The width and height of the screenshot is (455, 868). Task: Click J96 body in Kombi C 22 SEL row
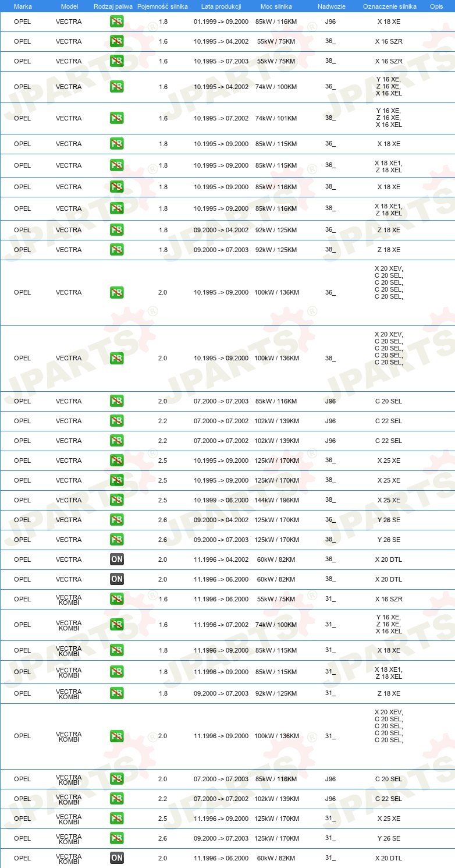[330, 799]
